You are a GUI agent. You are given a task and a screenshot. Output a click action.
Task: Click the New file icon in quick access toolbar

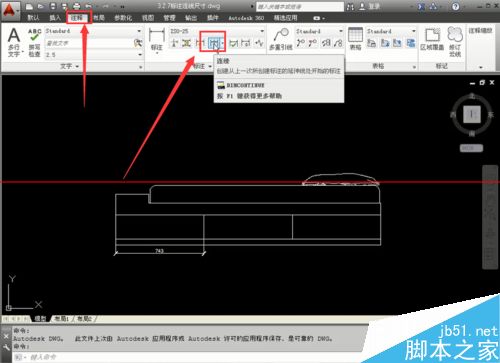[29, 6]
